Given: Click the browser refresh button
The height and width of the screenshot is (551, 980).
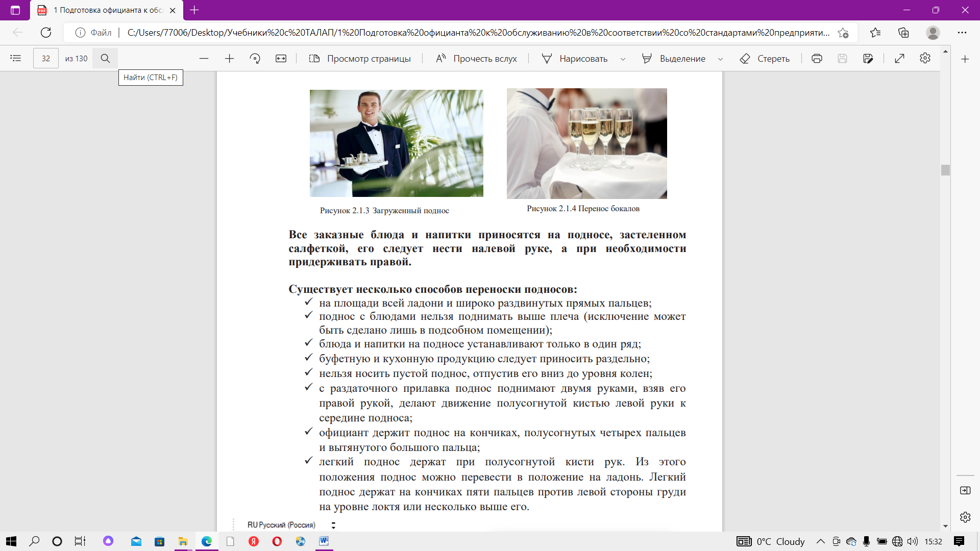Looking at the screenshot, I should click(x=46, y=33).
